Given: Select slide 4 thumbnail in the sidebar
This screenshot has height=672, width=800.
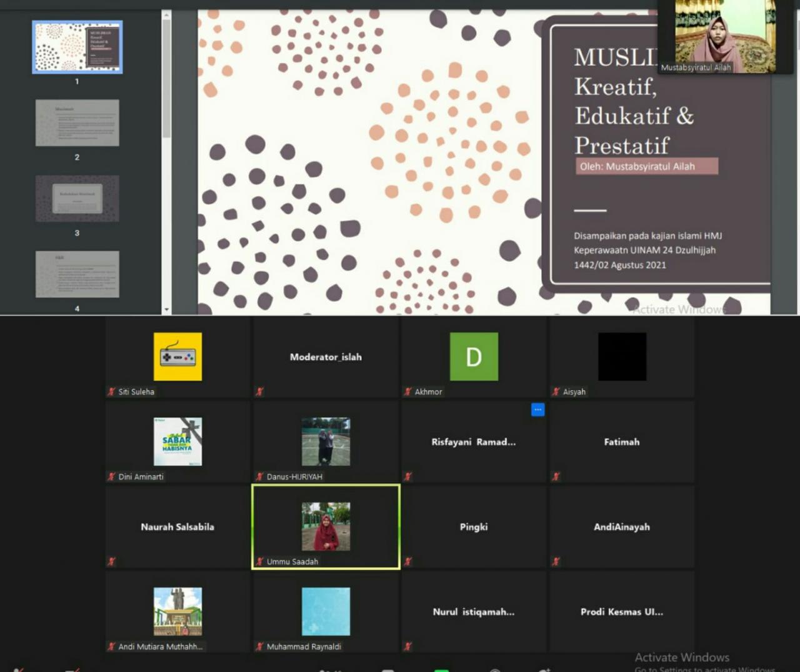Looking at the screenshot, I should tap(77, 274).
